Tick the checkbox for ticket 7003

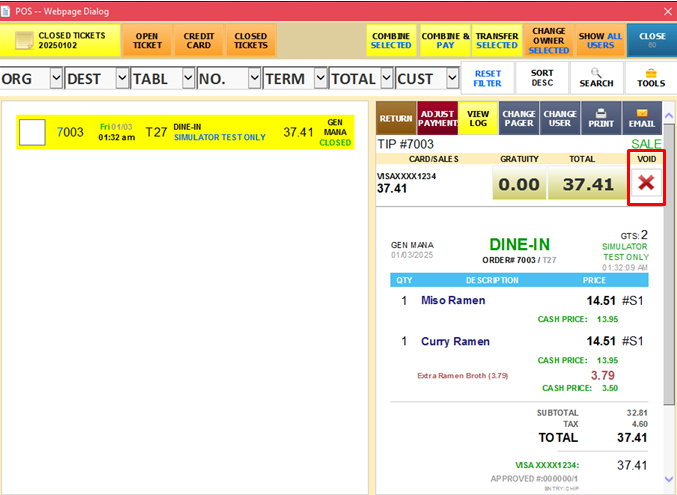[33, 132]
